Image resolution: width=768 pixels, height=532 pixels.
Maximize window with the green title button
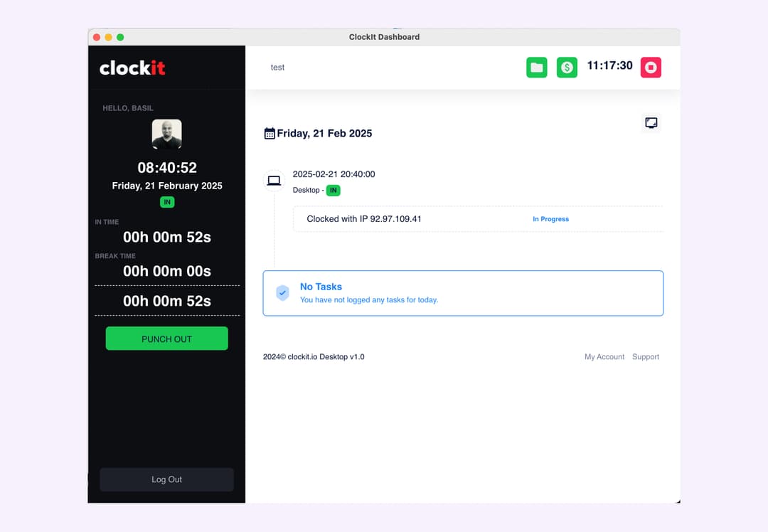pos(120,37)
